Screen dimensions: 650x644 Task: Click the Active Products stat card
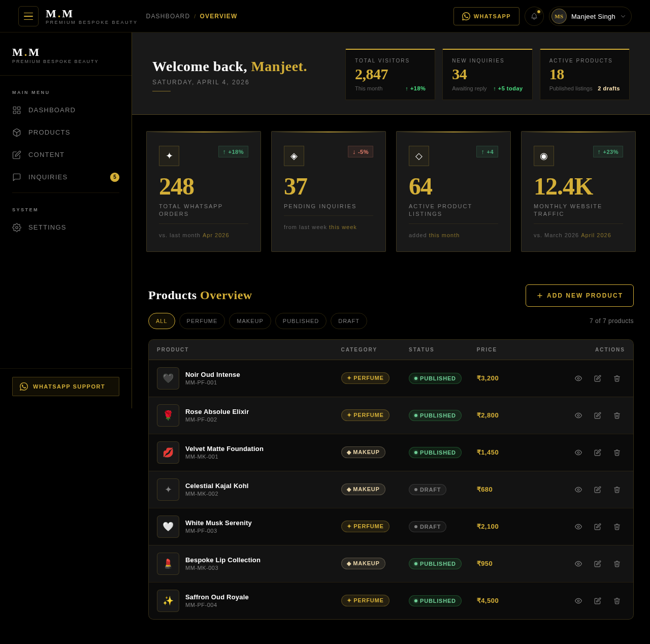584,75
